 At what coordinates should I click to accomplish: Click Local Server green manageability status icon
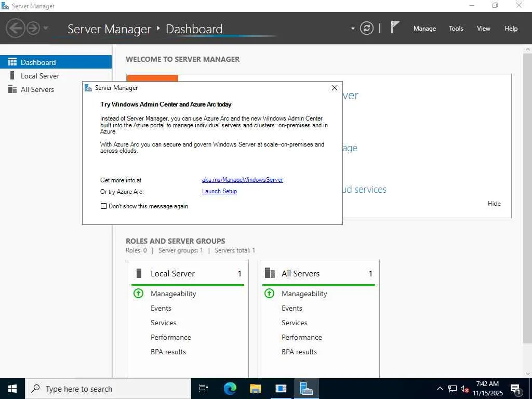[x=138, y=293]
